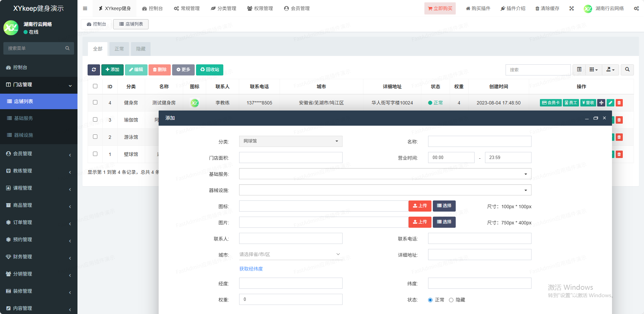The width and height of the screenshot is (644, 314).
Task: Click the 获取经纬度 link
Action: click(251, 269)
